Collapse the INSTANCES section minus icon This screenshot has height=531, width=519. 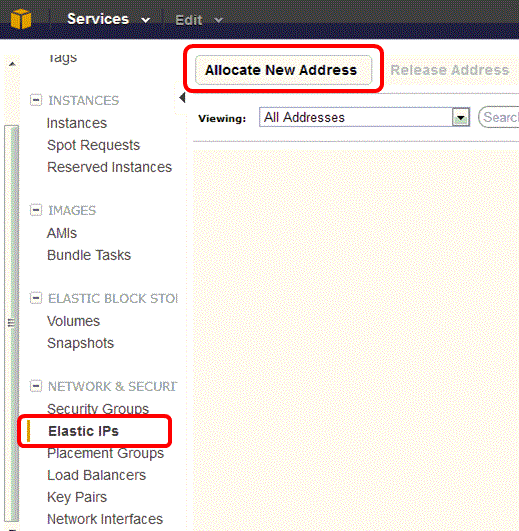[x=36, y=100]
